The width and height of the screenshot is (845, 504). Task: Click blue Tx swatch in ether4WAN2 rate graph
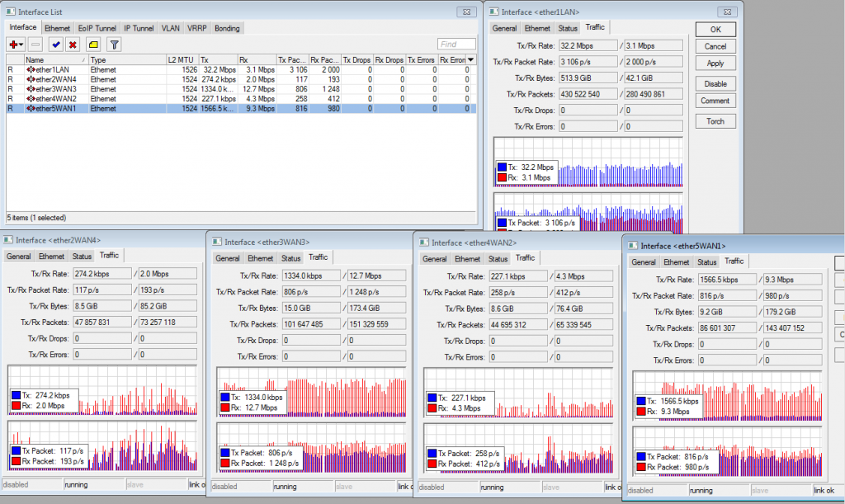coord(432,398)
